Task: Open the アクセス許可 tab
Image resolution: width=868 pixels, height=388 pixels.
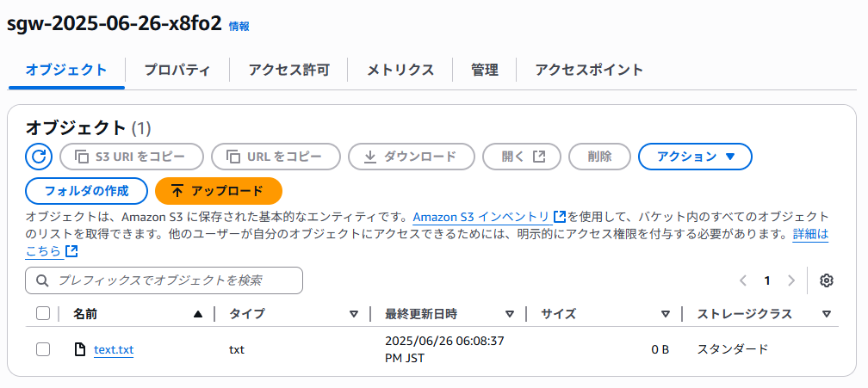Action: 289,71
